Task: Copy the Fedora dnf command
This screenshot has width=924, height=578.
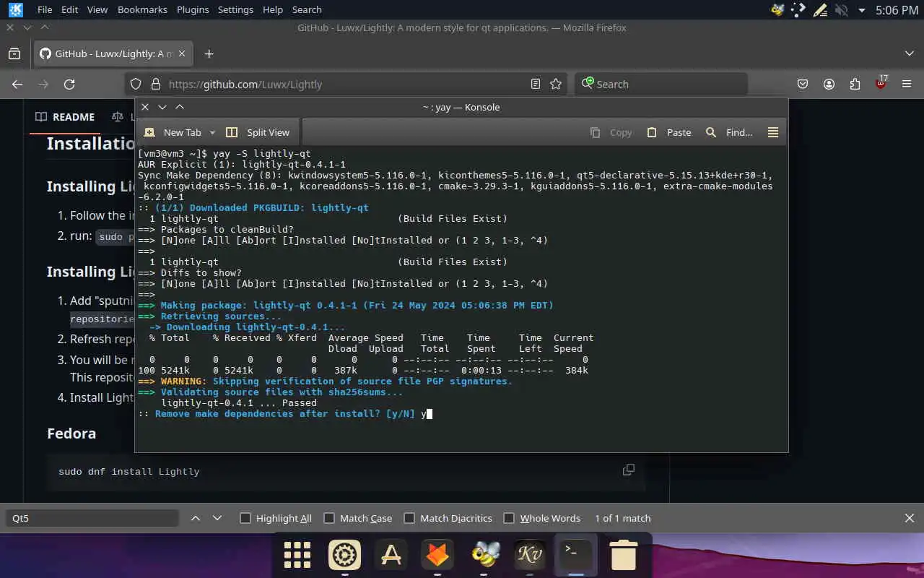Action: click(x=629, y=470)
